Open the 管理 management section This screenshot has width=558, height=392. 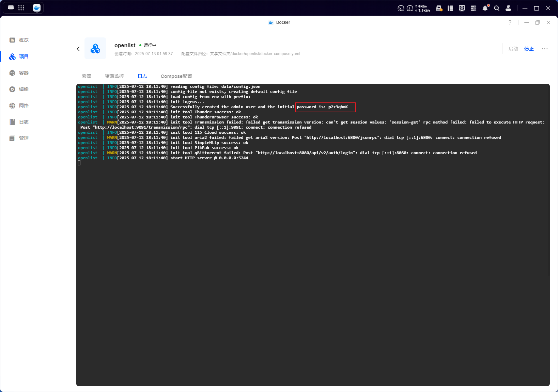[19, 138]
